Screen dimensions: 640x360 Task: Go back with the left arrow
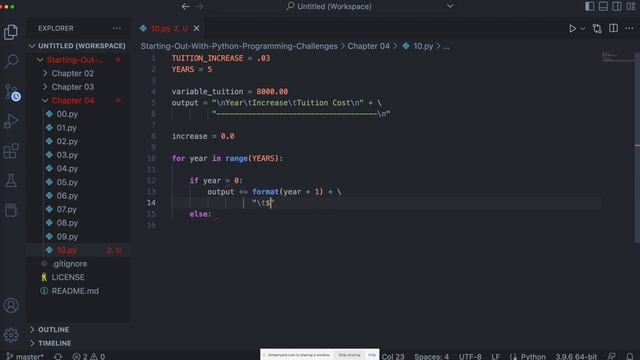click(x=186, y=6)
